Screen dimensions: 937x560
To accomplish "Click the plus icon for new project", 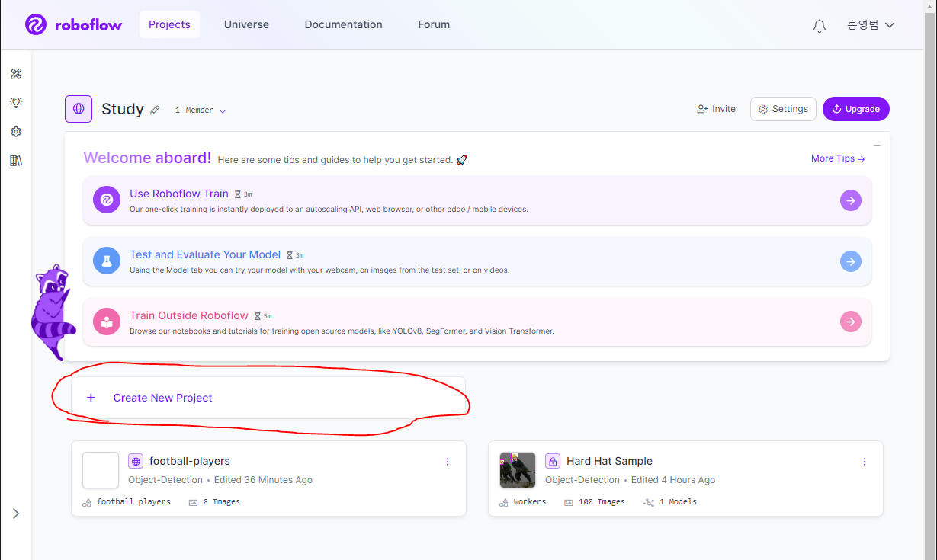I will [x=91, y=398].
